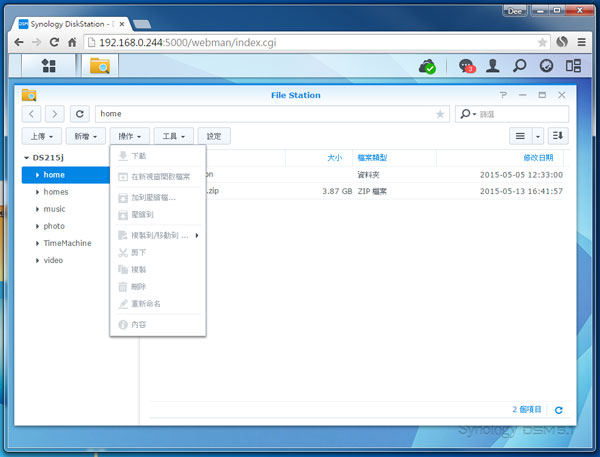Bookmark current path with the star icon

click(x=440, y=114)
